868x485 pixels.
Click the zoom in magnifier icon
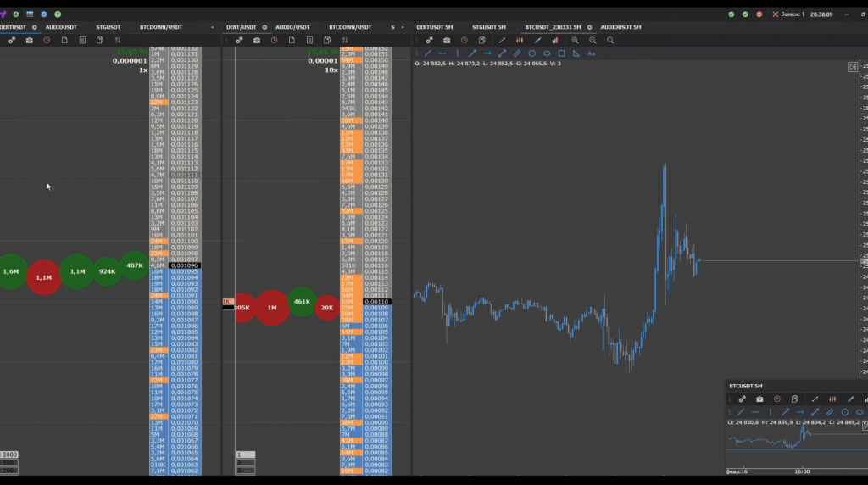[x=576, y=40]
